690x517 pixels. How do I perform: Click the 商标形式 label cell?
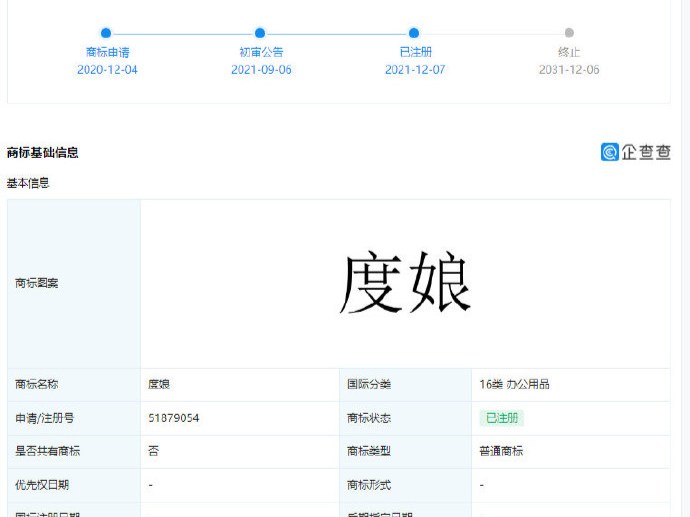tap(405, 485)
